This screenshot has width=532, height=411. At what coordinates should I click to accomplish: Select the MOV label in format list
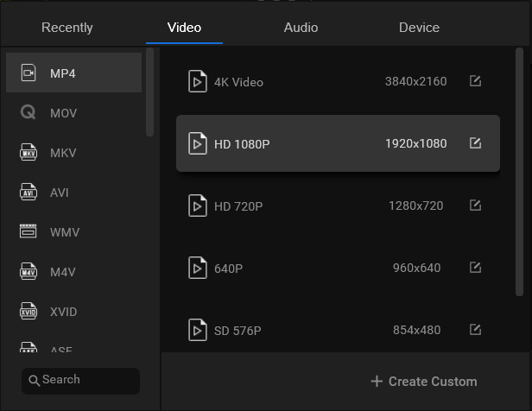(63, 113)
